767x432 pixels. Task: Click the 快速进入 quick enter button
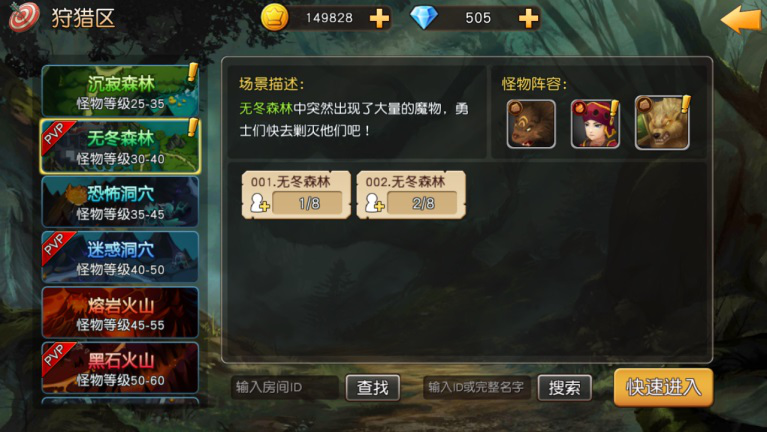[x=663, y=387]
